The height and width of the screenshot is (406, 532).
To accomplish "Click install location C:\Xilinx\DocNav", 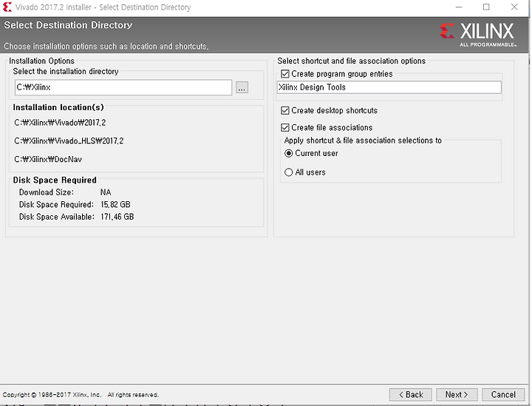I will [48, 159].
